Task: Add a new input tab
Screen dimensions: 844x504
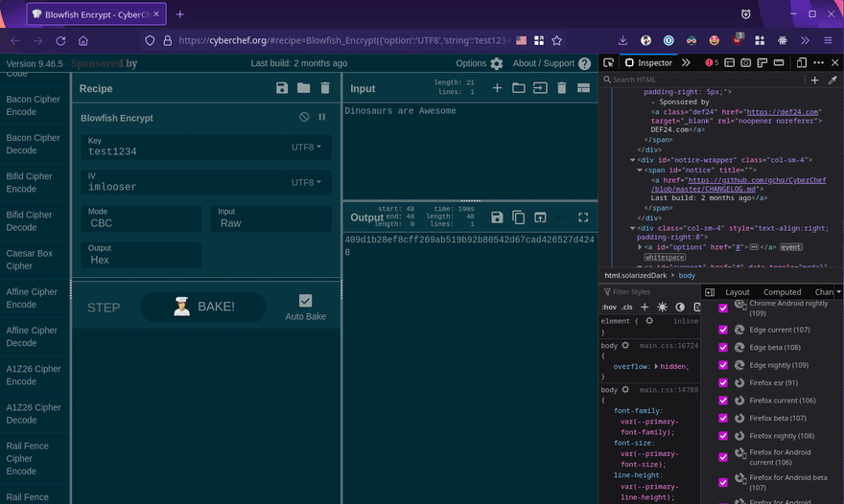Action: tap(497, 88)
